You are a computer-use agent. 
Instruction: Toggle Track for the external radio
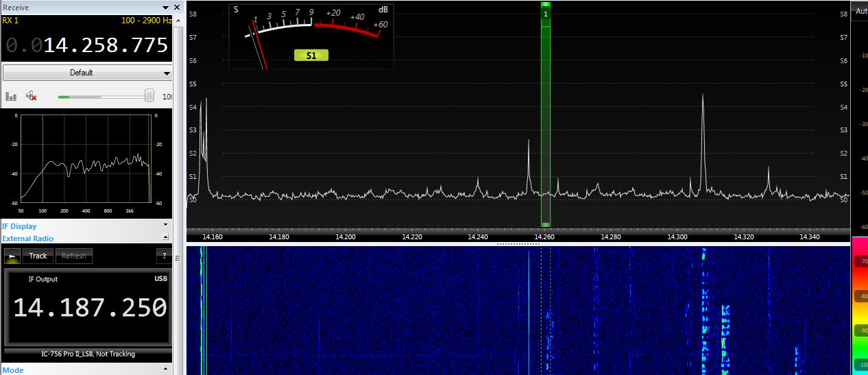(x=38, y=256)
